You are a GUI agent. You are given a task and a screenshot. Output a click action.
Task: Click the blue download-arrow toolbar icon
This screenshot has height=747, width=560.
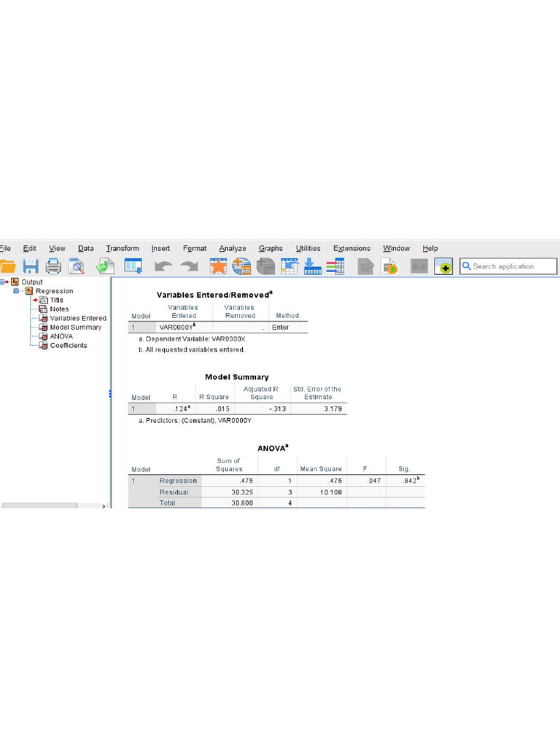[x=312, y=266]
